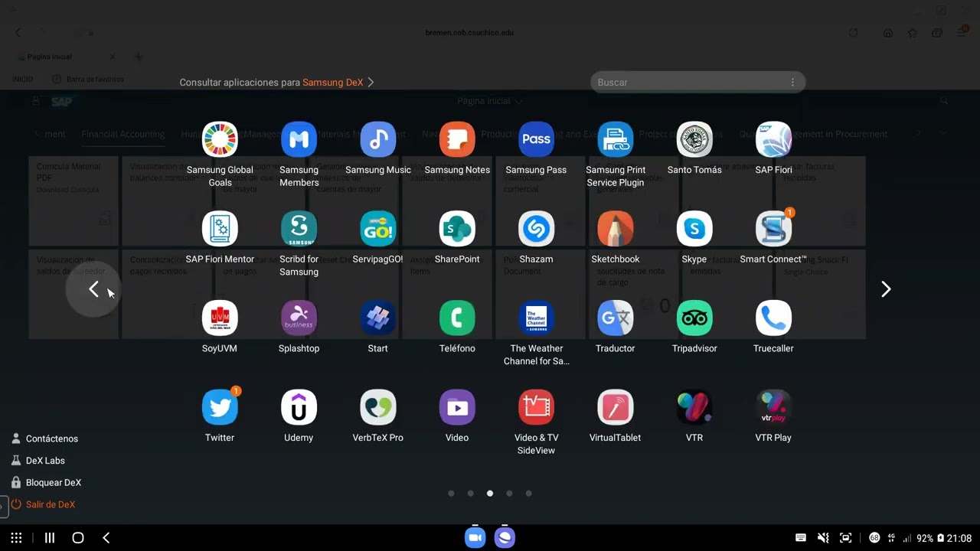
Task: Launch Samsung Members app
Action: 299,139
